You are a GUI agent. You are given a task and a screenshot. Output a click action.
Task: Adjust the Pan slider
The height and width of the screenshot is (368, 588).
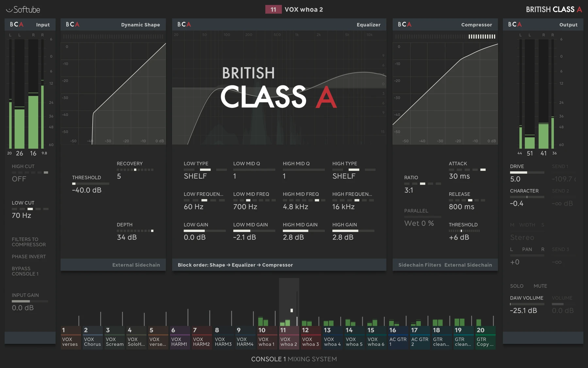tap(527, 255)
